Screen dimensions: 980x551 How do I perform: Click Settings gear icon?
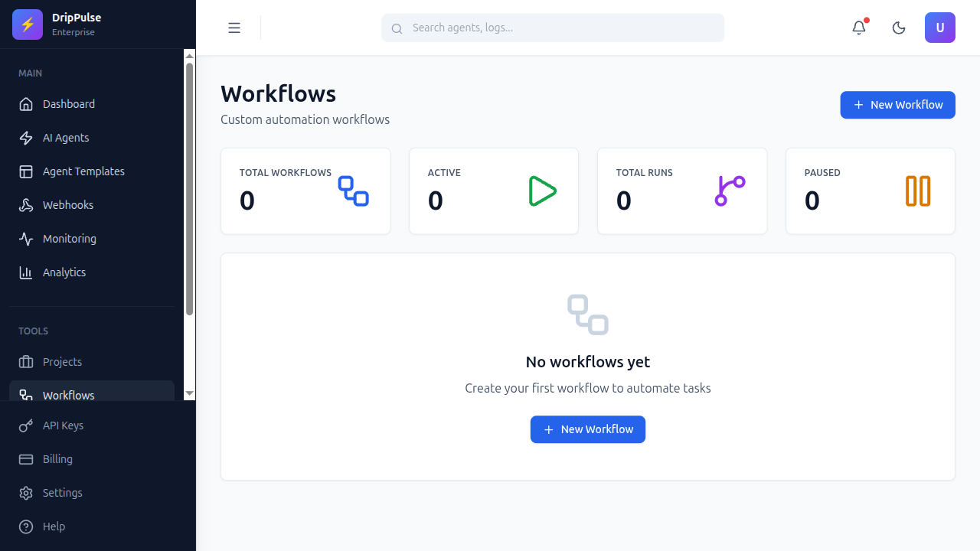26,493
